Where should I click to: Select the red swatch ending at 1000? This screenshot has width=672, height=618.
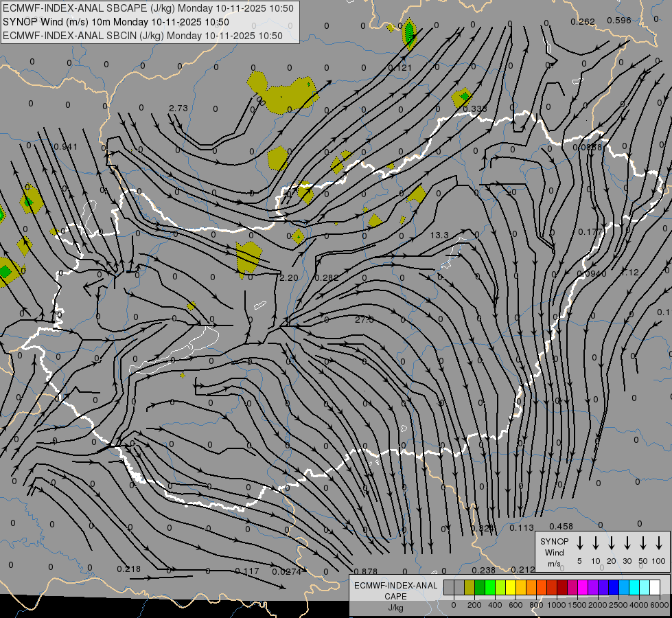click(x=552, y=588)
